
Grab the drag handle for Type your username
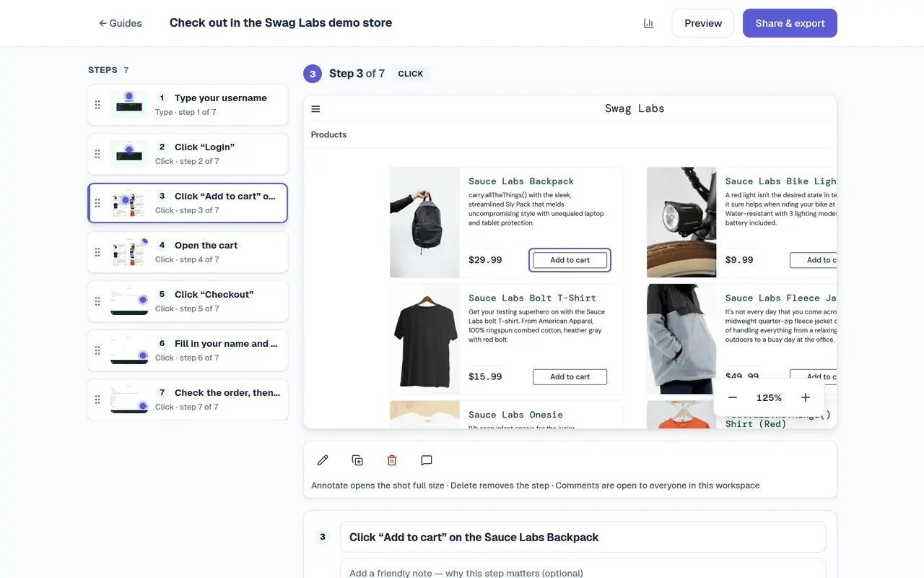pyautogui.click(x=97, y=105)
